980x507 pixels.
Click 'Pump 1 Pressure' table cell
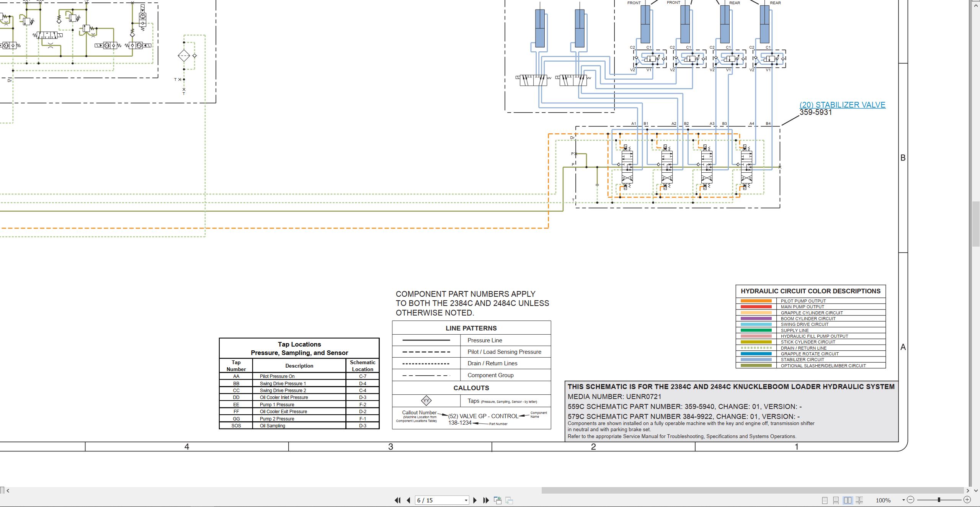coord(299,405)
